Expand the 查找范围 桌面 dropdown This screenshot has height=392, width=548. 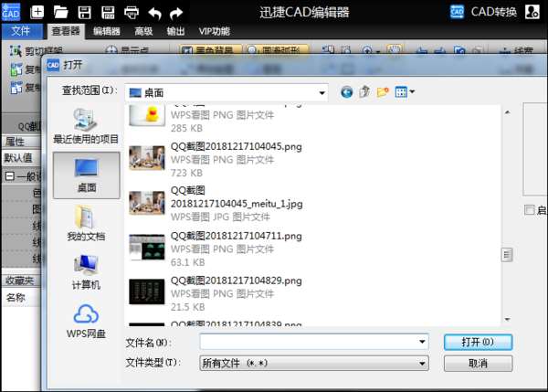[x=321, y=93]
